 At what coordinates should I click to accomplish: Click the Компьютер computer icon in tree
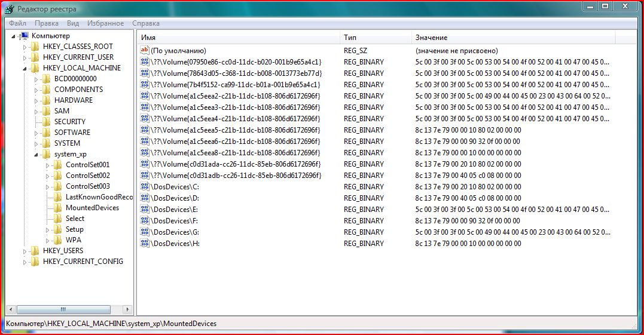pos(25,36)
